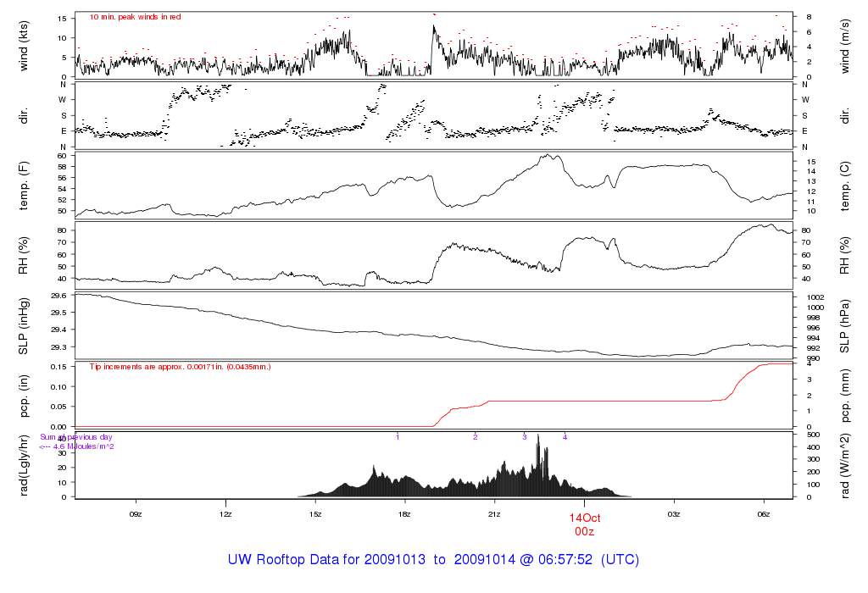
Task: Click the red '14Oct' date label
Action: tap(585, 518)
